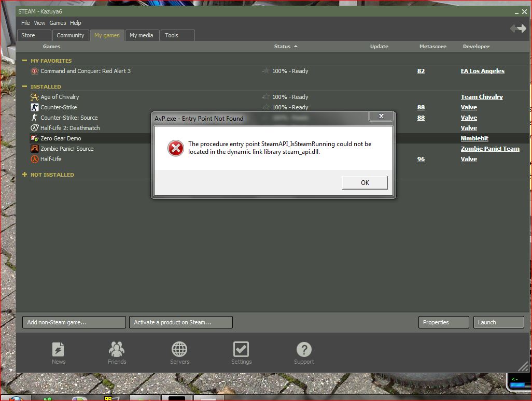Image resolution: width=532 pixels, height=401 pixels.
Task: Close the AvP.exe error dialog
Action: point(381,116)
